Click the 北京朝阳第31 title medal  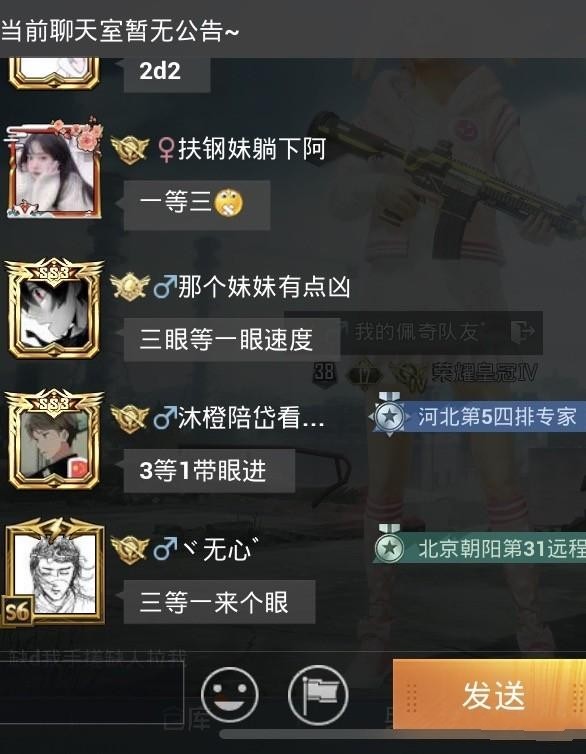[479, 548]
